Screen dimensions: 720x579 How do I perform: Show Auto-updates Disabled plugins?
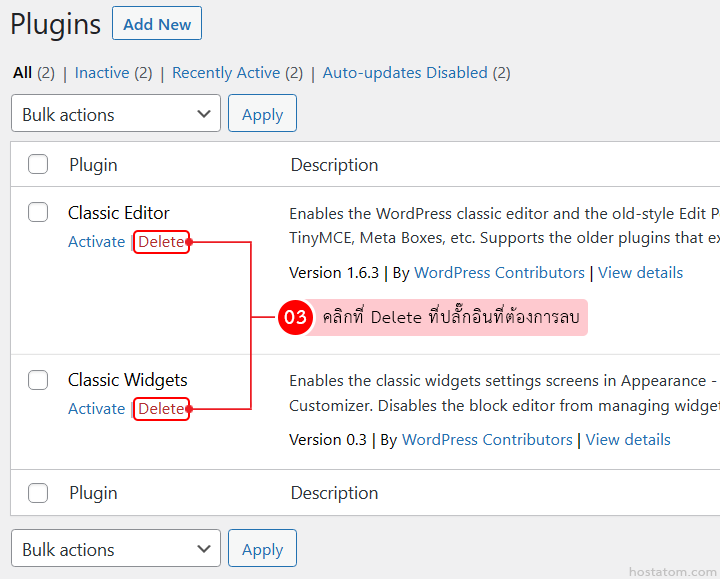pos(405,73)
